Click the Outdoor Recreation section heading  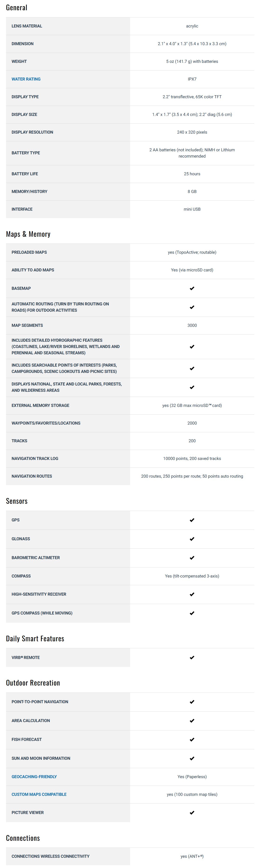pos(33,683)
